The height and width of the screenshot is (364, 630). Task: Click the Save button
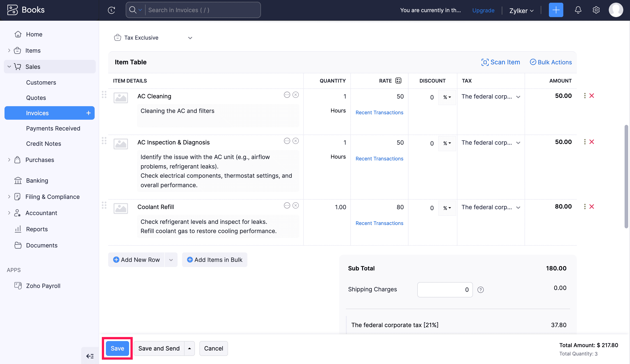pyautogui.click(x=117, y=348)
